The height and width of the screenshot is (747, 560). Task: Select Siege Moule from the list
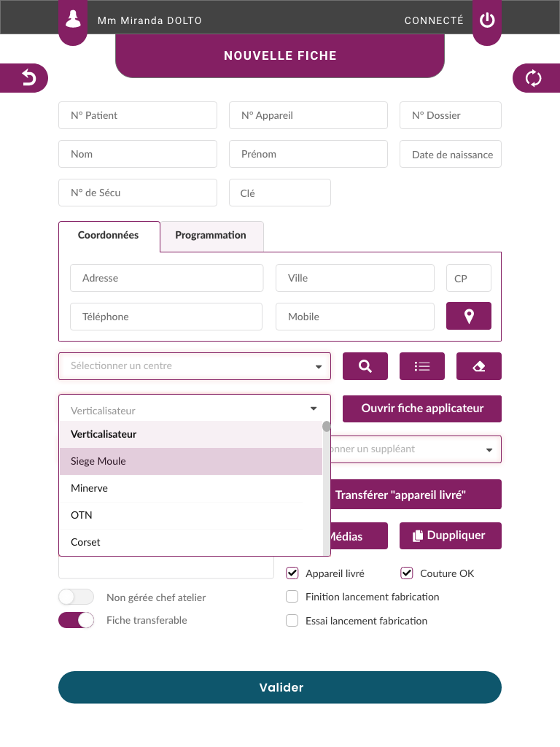[x=191, y=461]
